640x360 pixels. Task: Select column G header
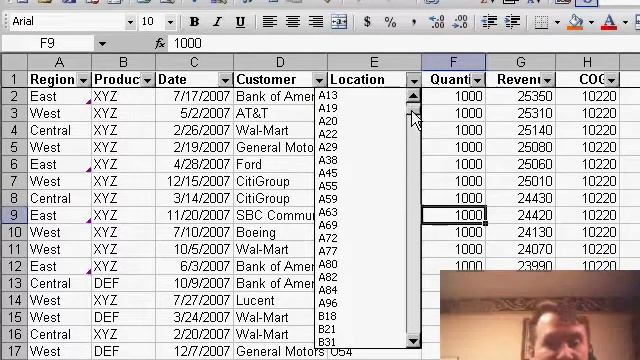pos(520,62)
